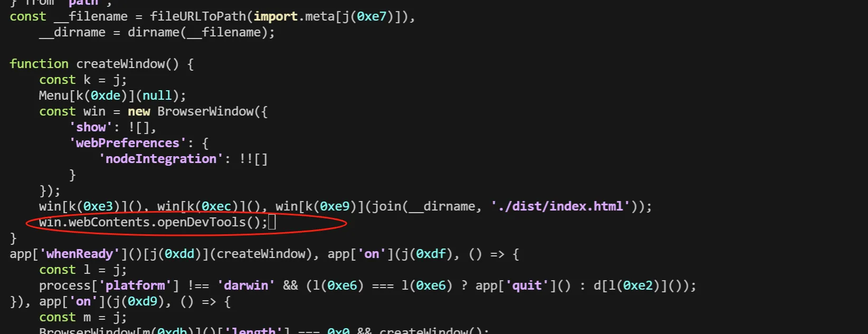
Task: Place cursor after openDevTools(); statement
Action: coord(272,223)
